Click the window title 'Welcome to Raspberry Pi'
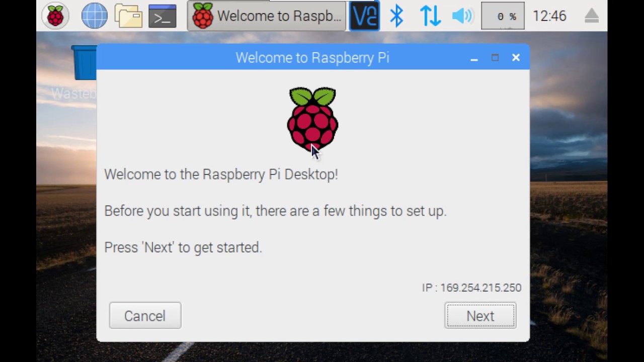Image resolution: width=644 pixels, height=362 pixels. coord(312,58)
